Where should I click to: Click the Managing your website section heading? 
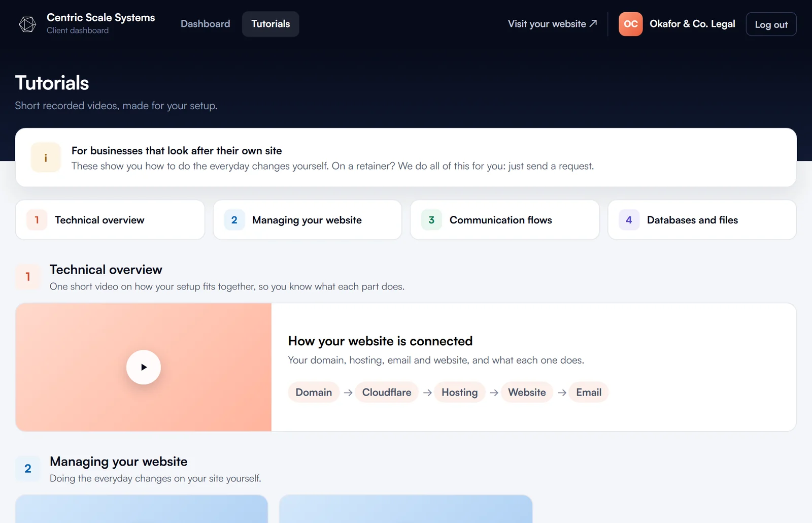(118, 462)
